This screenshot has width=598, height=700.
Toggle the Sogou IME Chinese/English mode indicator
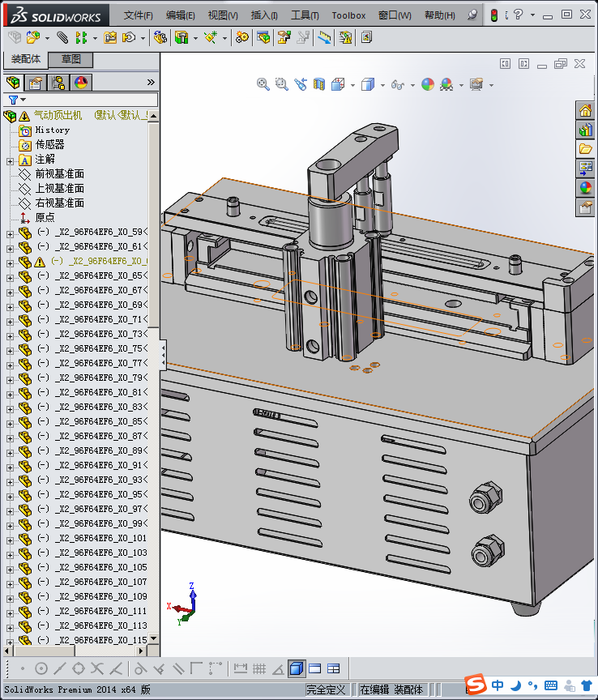(x=497, y=685)
